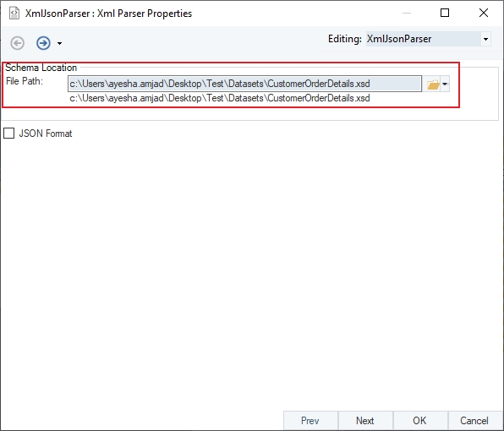Open the forward arrow history dropdown
The height and width of the screenshot is (431, 504).
(59, 43)
